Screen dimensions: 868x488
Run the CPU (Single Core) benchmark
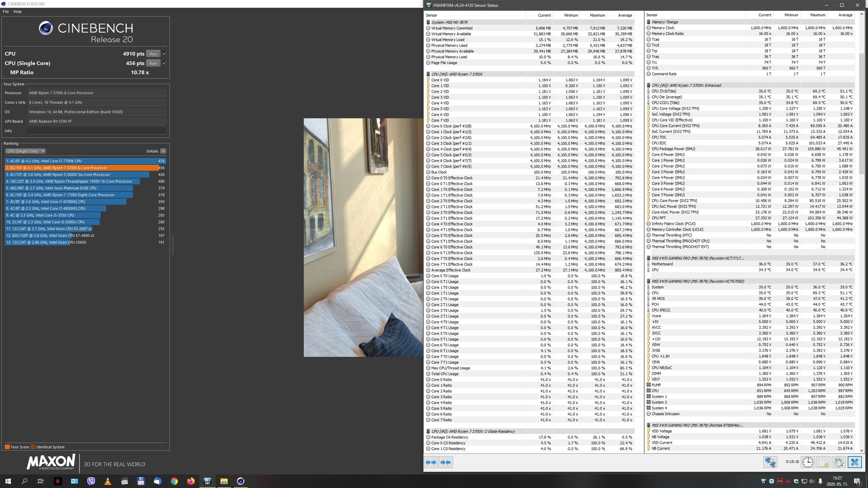153,63
